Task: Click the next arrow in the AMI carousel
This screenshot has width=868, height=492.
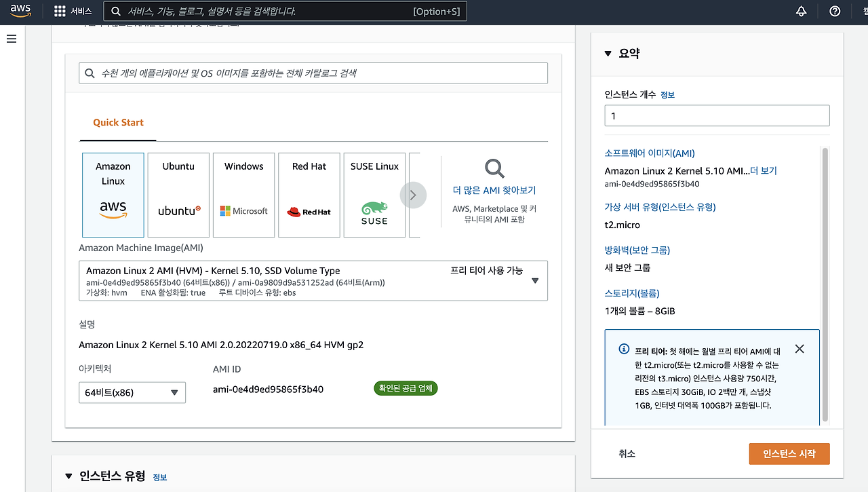Action: tap(413, 195)
